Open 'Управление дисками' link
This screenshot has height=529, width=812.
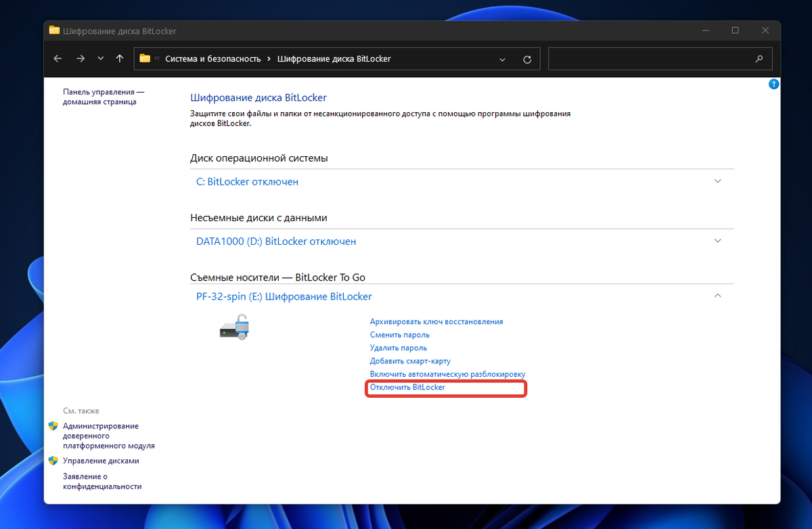click(101, 461)
